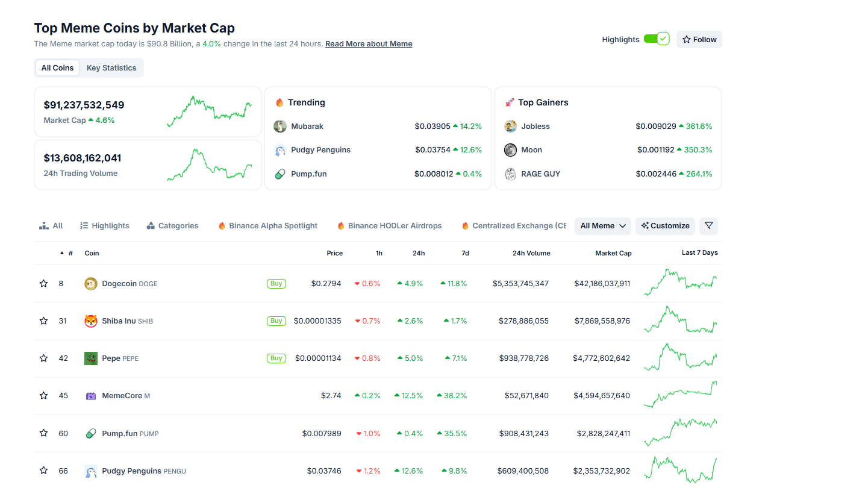The image size is (868, 488).
Task: Open Binance Alpha Spotlight tab
Action: pos(267,226)
